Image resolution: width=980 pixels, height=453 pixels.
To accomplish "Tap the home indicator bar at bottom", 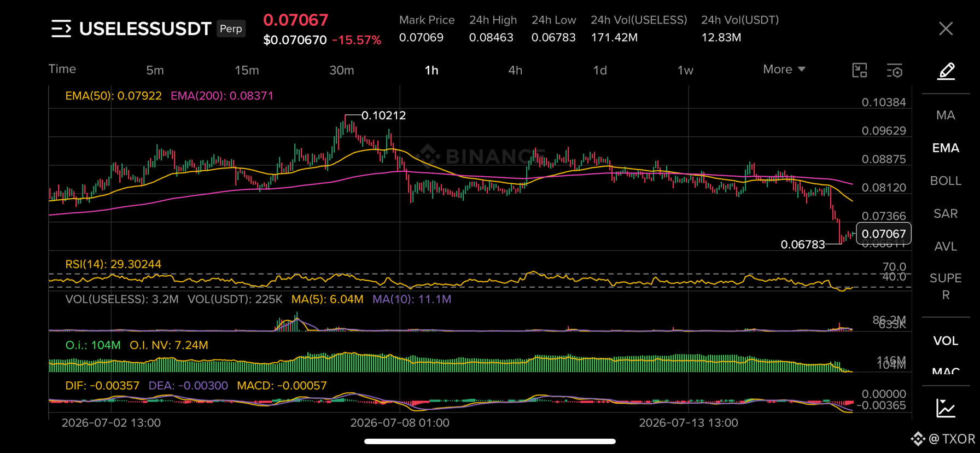I will (490, 442).
